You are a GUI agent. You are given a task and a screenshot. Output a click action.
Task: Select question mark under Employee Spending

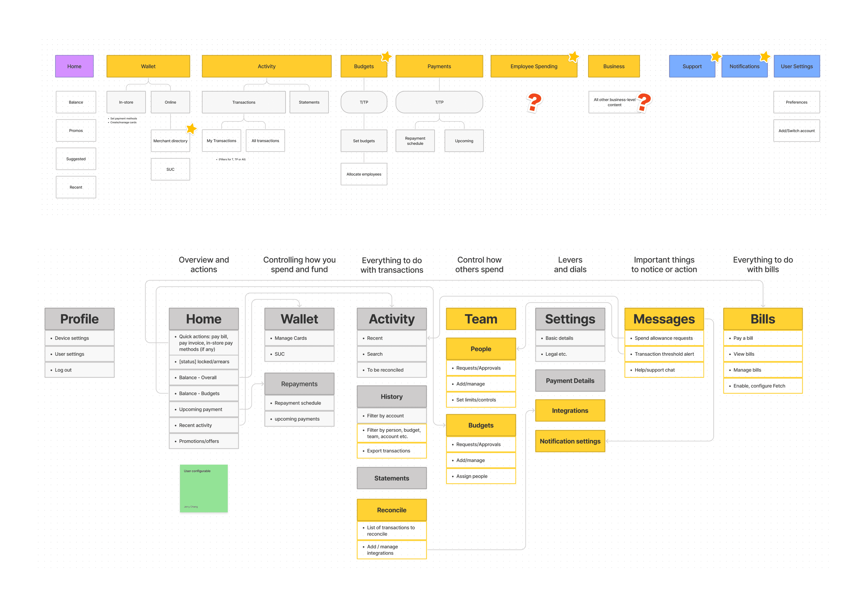pos(534,102)
